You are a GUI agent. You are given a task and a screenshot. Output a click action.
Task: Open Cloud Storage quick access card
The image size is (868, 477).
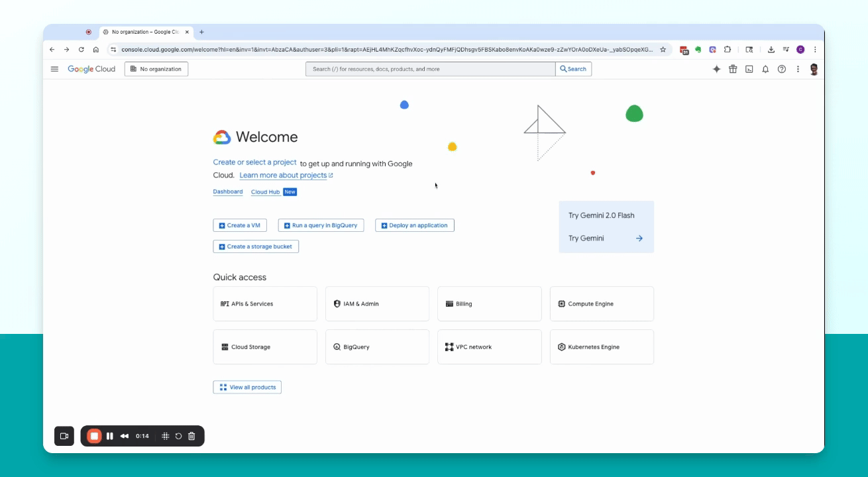pos(265,347)
